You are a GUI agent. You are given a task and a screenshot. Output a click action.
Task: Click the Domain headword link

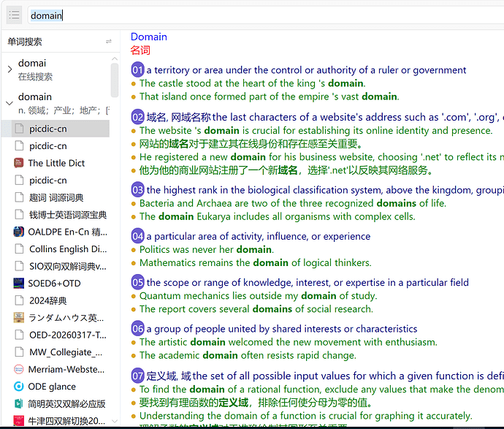[149, 37]
